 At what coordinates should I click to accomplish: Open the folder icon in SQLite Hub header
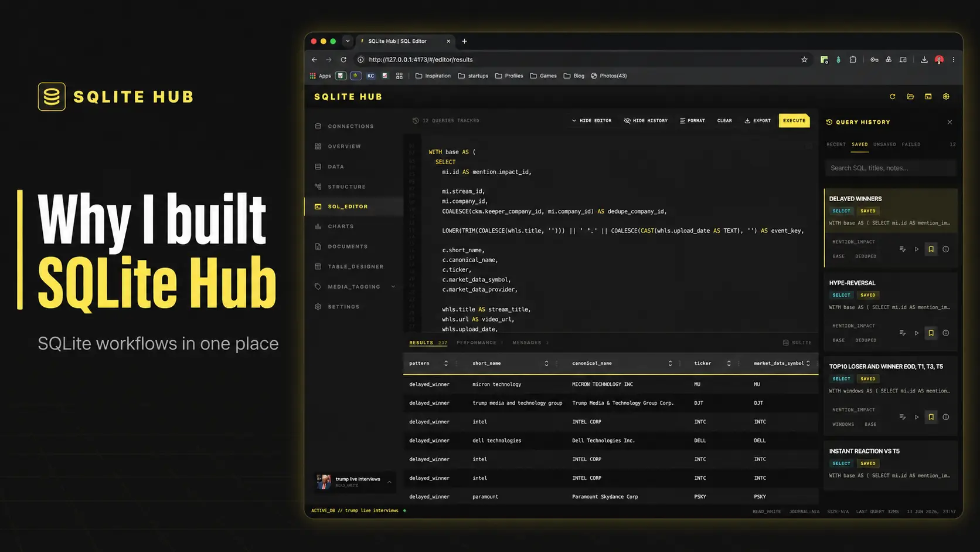(x=910, y=97)
